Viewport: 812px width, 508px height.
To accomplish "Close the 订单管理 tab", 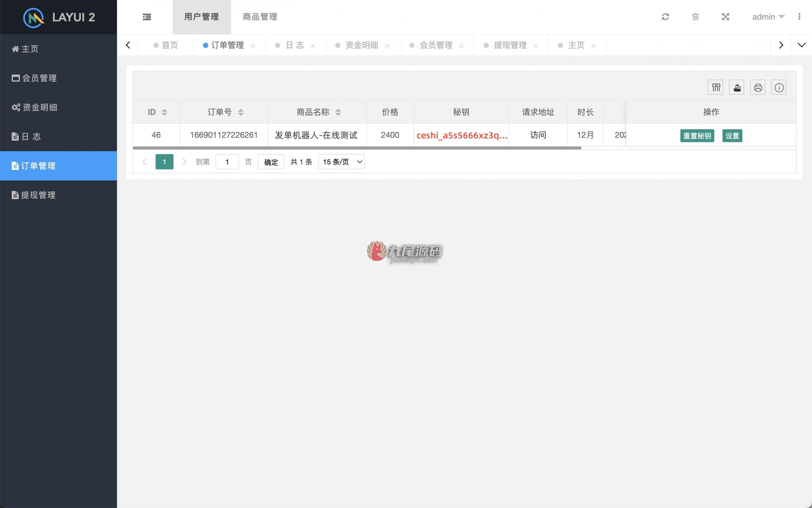I will point(253,46).
